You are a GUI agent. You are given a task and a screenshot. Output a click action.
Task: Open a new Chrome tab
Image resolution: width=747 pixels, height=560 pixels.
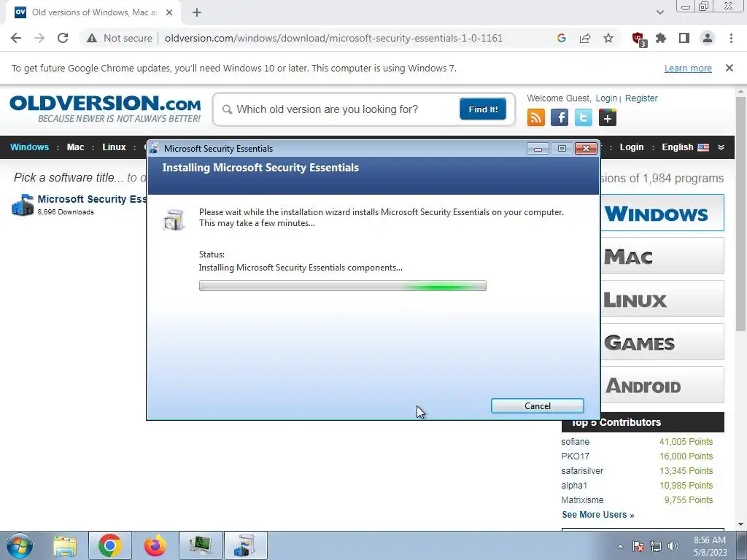click(x=197, y=12)
